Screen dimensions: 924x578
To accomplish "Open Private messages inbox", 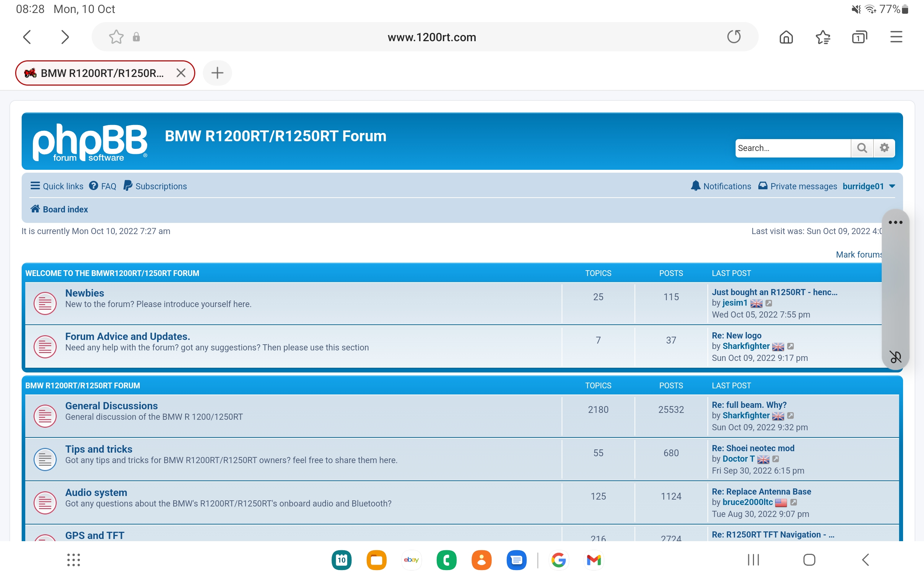I will pos(797,186).
